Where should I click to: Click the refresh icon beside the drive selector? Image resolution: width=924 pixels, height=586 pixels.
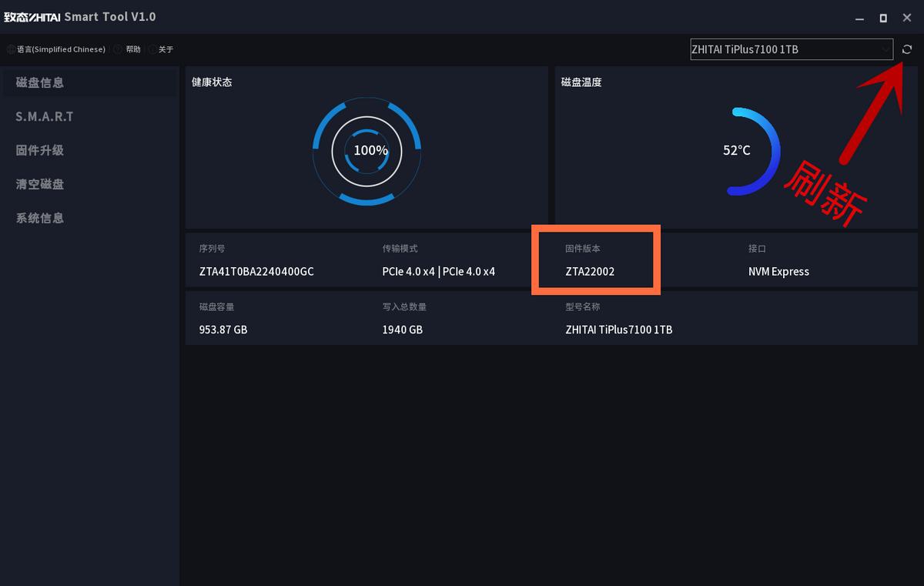point(907,49)
